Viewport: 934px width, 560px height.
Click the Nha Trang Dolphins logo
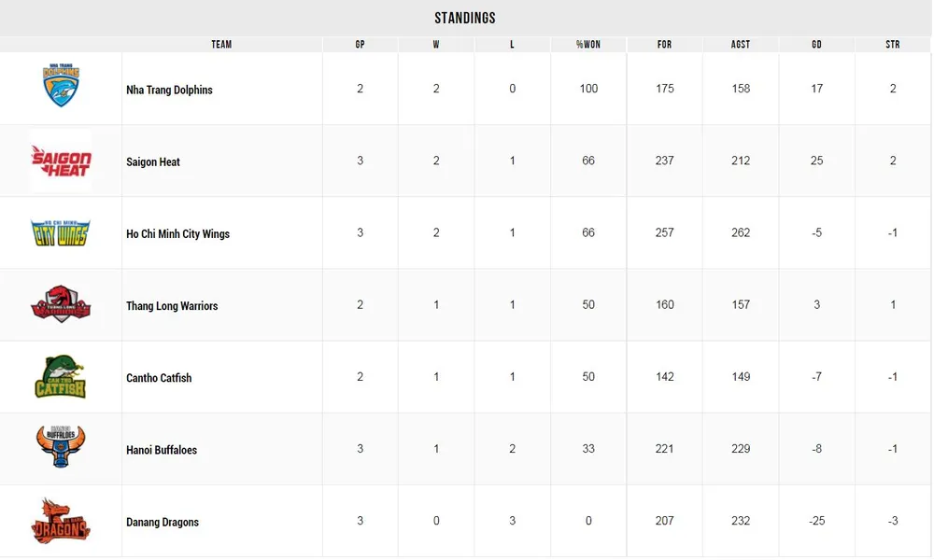(61, 86)
